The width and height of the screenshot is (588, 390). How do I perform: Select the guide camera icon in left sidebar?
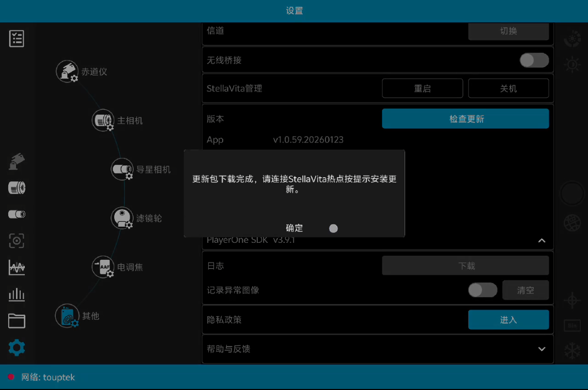coord(16,214)
